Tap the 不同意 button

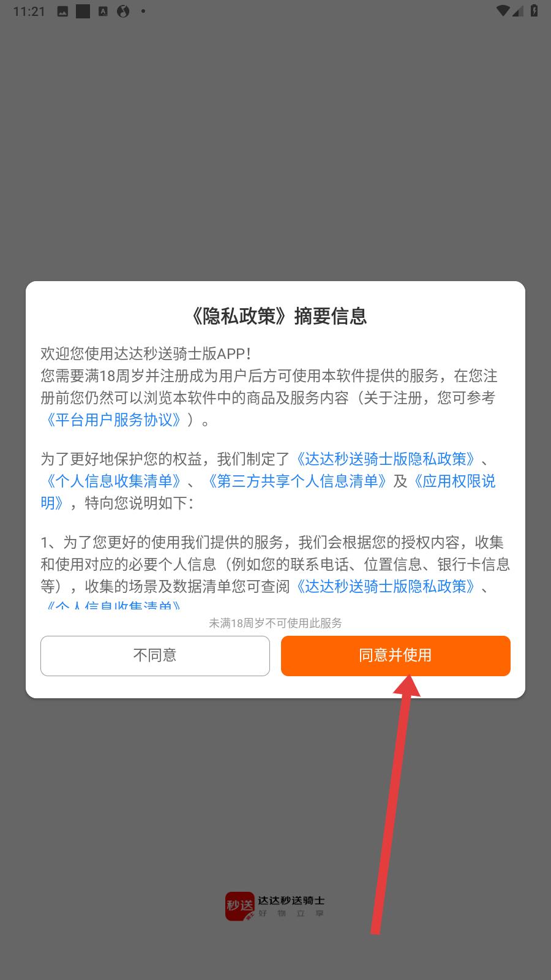tap(155, 655)
